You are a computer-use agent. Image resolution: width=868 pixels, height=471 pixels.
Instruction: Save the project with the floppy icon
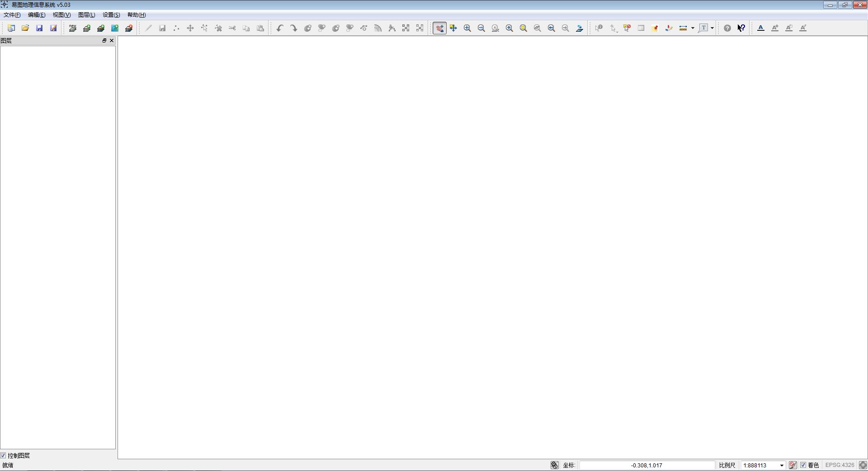point(39,28)
